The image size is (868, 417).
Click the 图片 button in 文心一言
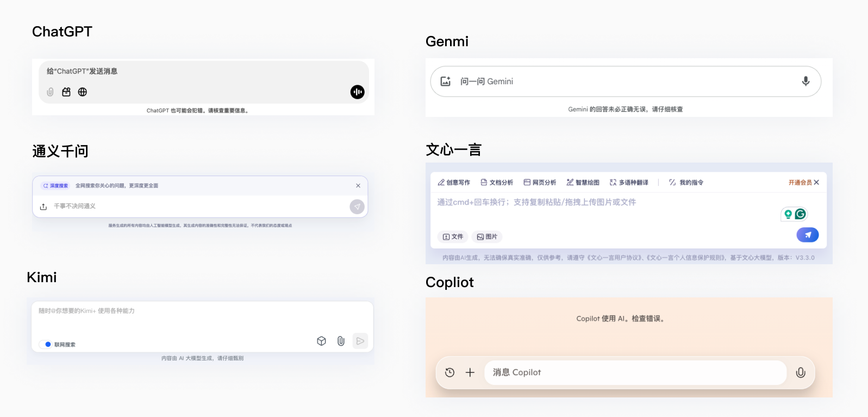[x=487, y=236]
